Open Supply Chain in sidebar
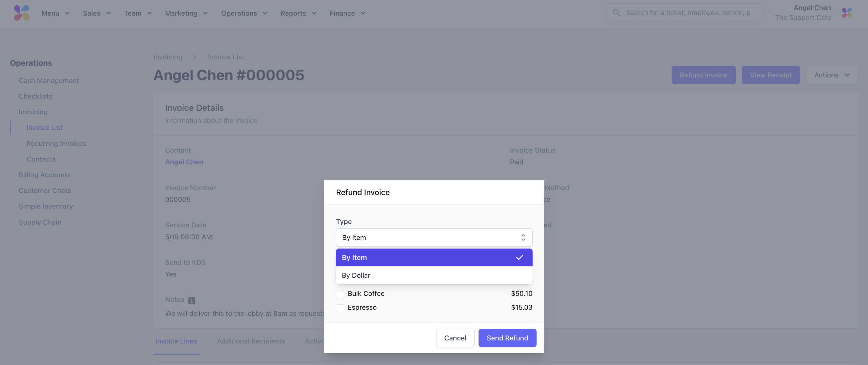 pos(40,222)
